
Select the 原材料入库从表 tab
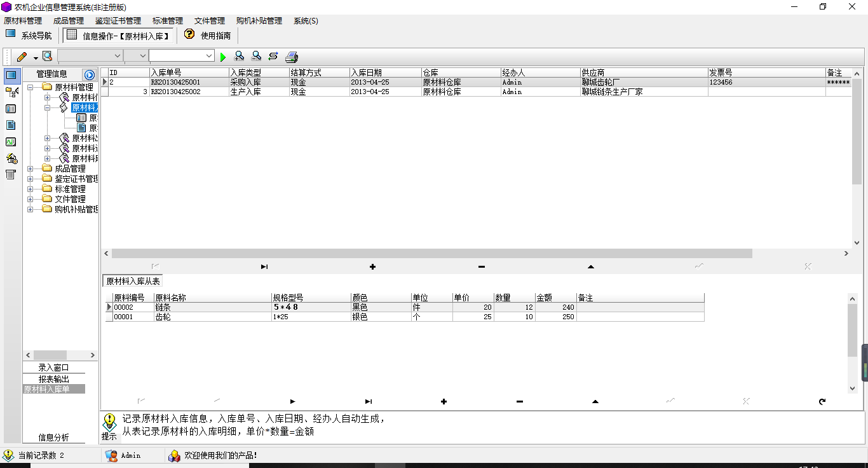coord(133,281)
